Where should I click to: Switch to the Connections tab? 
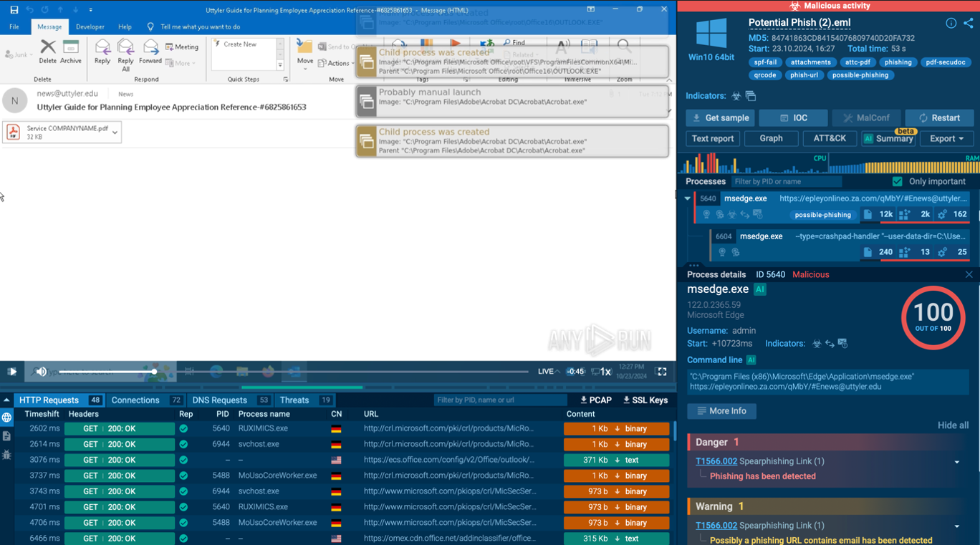pyautogui.click(x=146, y=400)
